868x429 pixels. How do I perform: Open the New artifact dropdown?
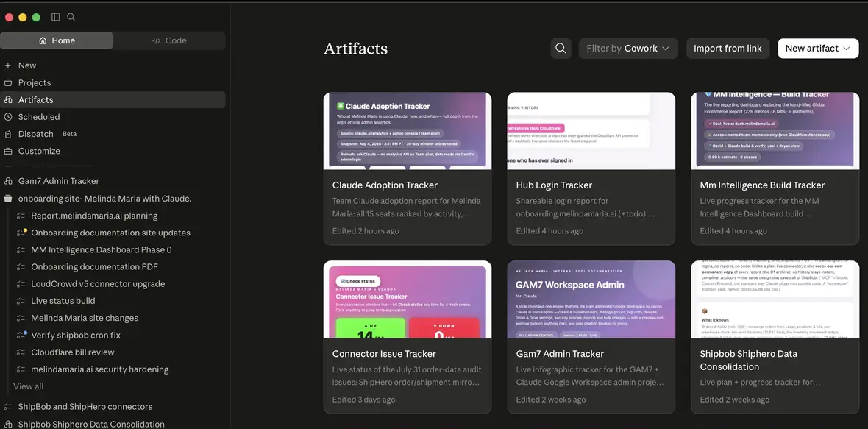tap(818, 48)
